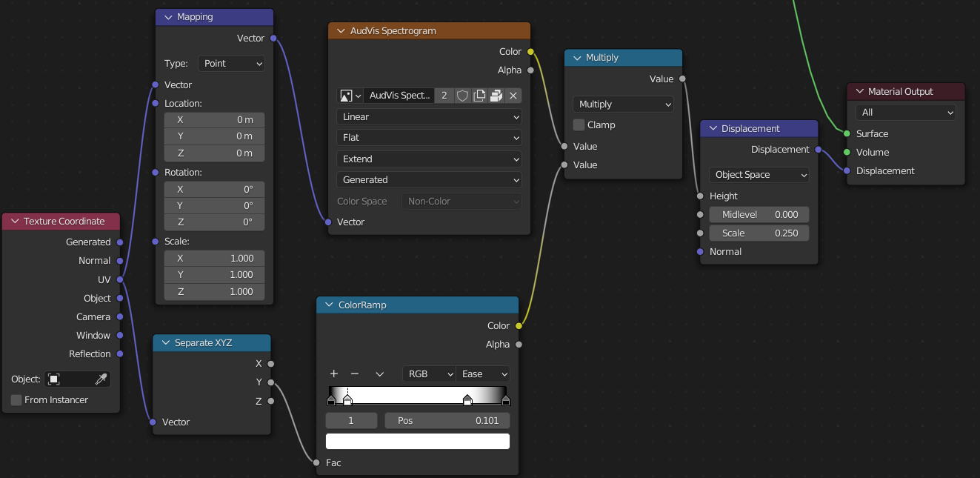Select the color stop marked with dashed line

[x=347, y=400]
